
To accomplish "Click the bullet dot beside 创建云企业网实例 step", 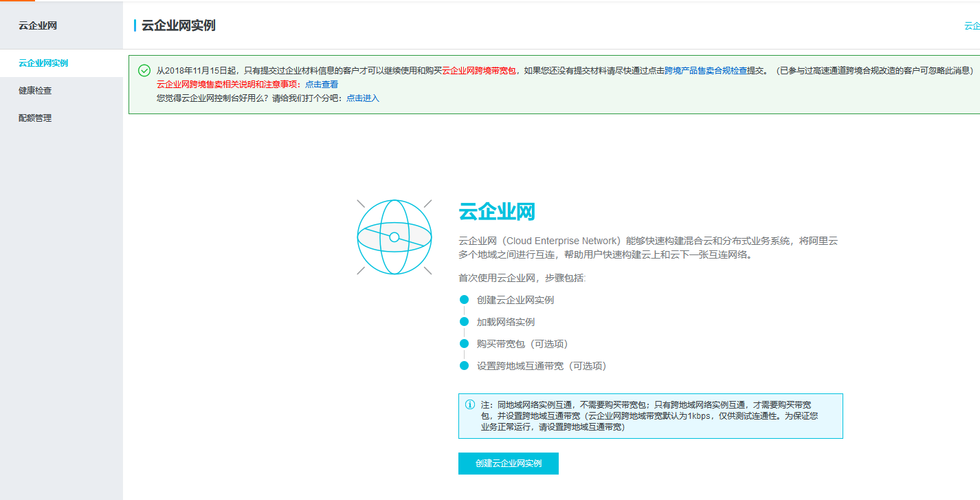I will 464,300.
